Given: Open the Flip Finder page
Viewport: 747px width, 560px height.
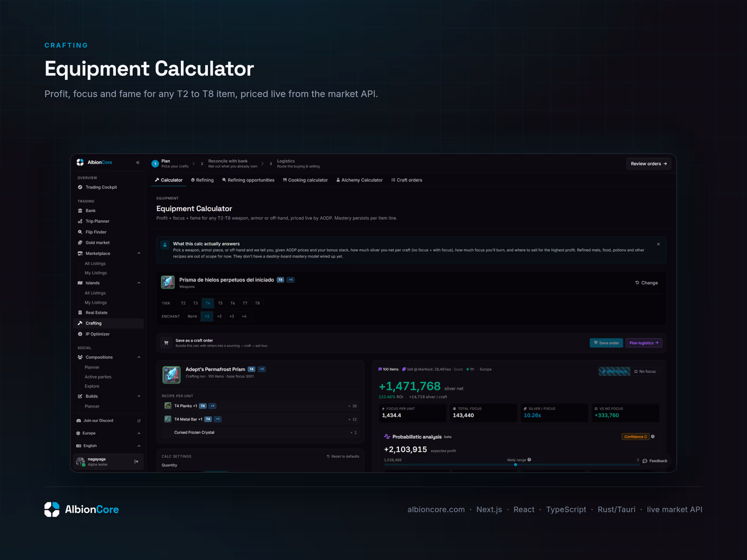Looking at the screenshot, I should [96, 232].
